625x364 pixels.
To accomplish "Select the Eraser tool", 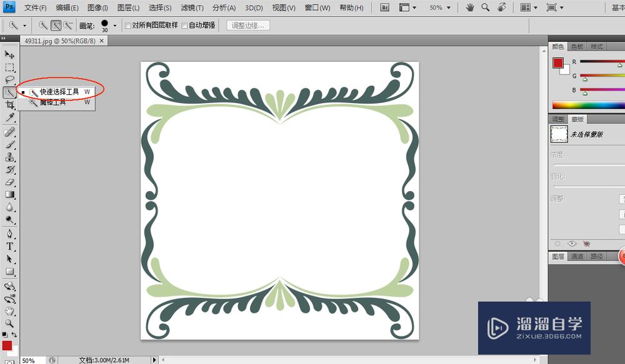I will pos(9,182).
